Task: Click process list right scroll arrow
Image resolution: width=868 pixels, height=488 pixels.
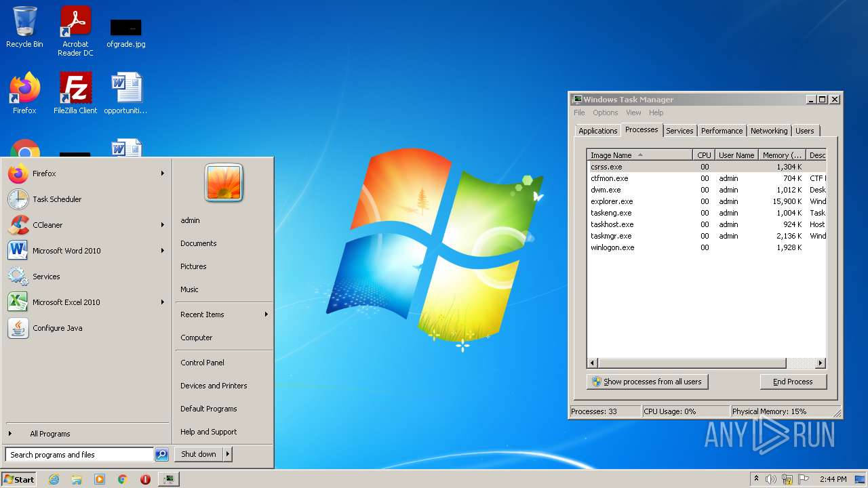Action: pyautogui.click(x=821, y=363)
